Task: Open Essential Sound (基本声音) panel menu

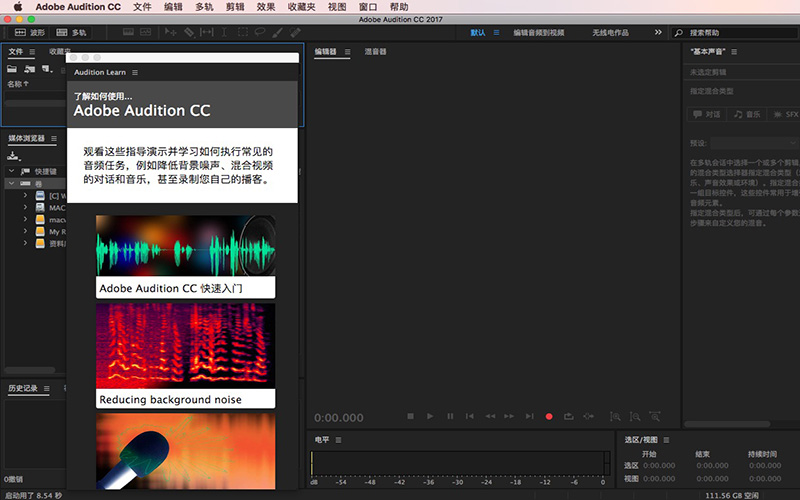Action: (x=734, y=52)
